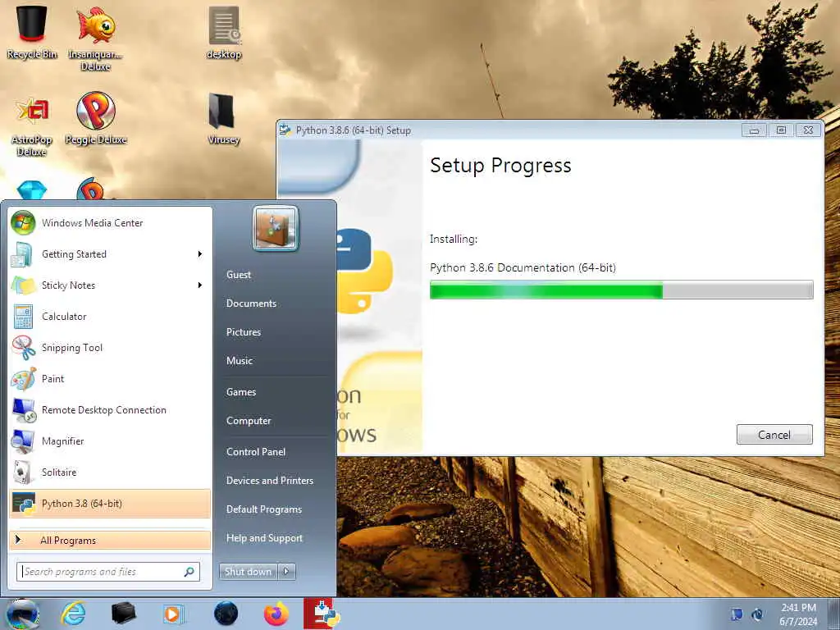Click the Python installation progress bar
This screenshot has height=630, width=840.
(x=622, y=290)
